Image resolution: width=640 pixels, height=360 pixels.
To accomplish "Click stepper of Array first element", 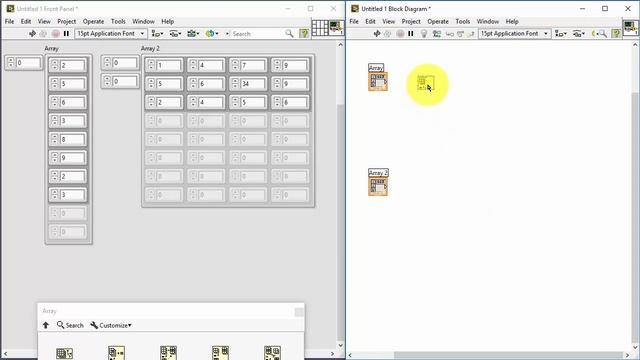I will click(55, 65).
